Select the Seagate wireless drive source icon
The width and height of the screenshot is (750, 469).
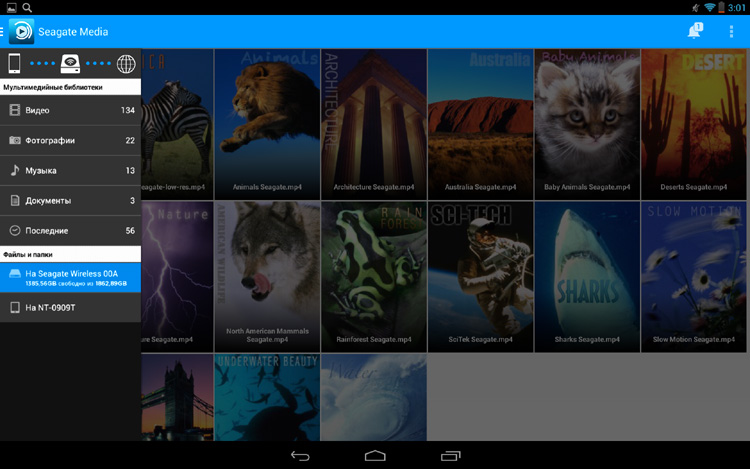click(70, 64)
